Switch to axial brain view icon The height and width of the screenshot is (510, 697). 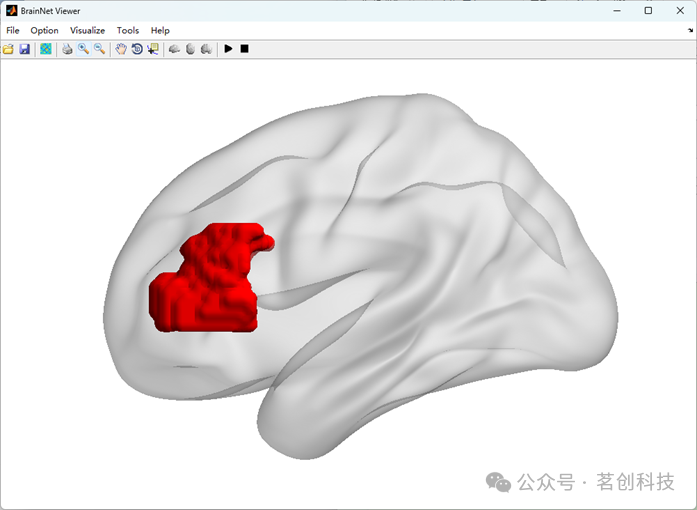[x=190, y=49]
